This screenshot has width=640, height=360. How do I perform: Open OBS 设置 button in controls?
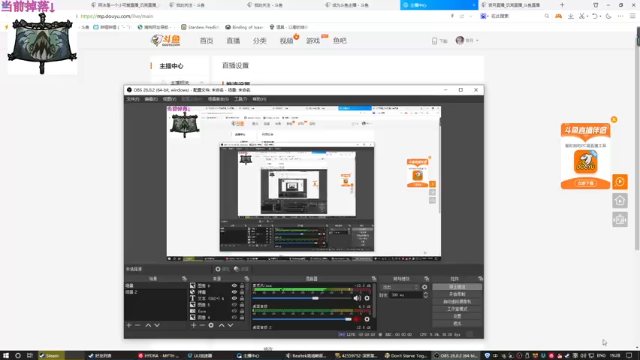[x=457, y=316]
